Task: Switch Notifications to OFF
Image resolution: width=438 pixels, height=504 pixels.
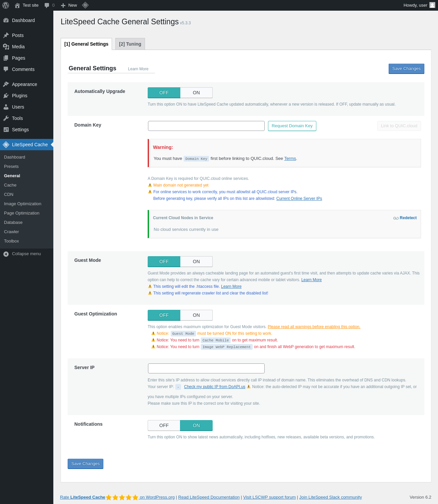Action: coord(164,425)
